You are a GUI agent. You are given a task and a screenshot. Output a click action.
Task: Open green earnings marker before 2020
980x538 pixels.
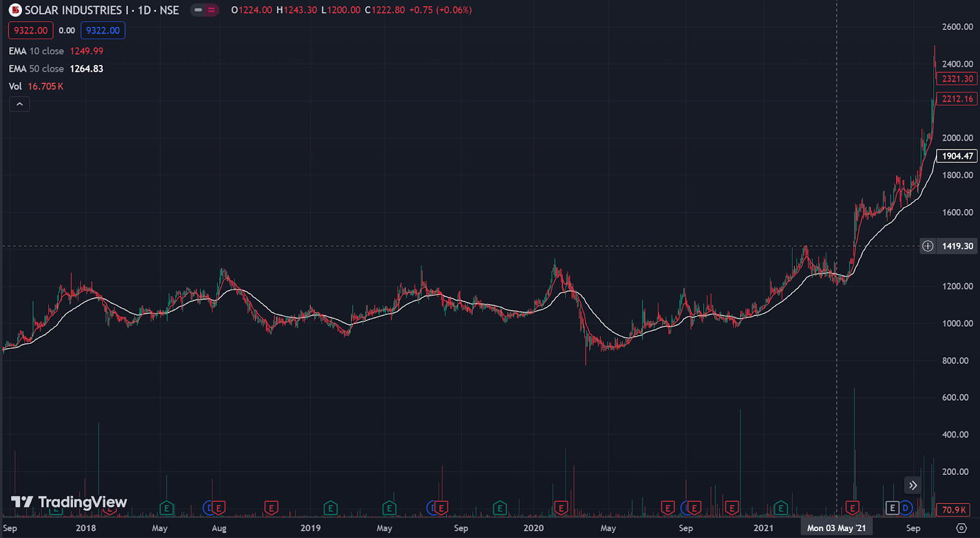tap(500, 508)
